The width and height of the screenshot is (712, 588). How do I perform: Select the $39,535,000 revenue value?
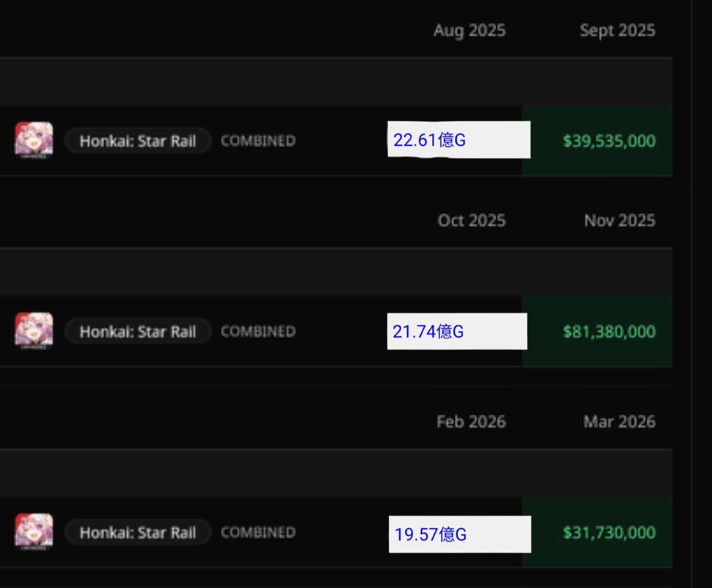[609, 141]
